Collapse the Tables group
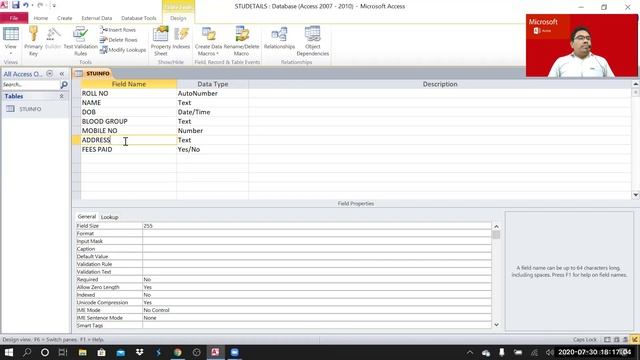640x360 pixels. 62,96
